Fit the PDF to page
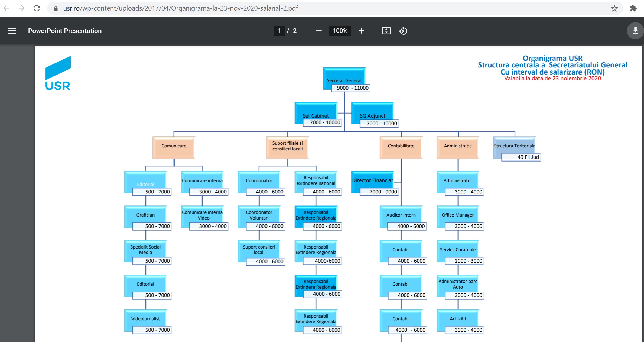 pyautogui.click(x=386, y=31)
